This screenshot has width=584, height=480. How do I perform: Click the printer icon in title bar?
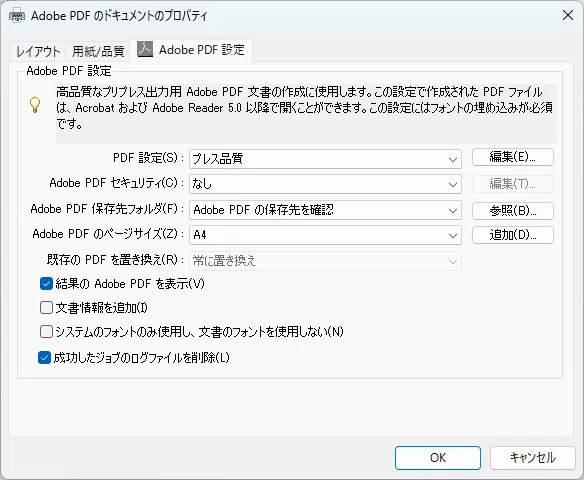pos(17,16)
